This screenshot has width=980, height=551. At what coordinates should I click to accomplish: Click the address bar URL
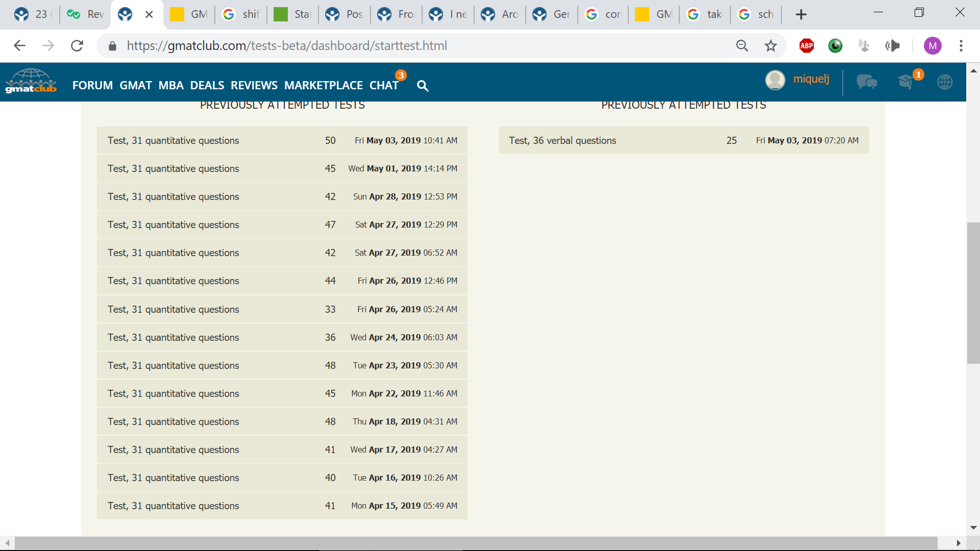click(x=287, y=46)
